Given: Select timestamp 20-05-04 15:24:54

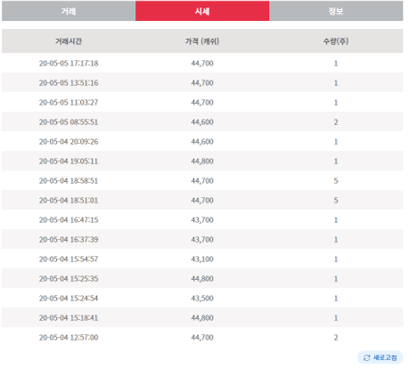Looking at the screenshot, I should coord(69,298).
